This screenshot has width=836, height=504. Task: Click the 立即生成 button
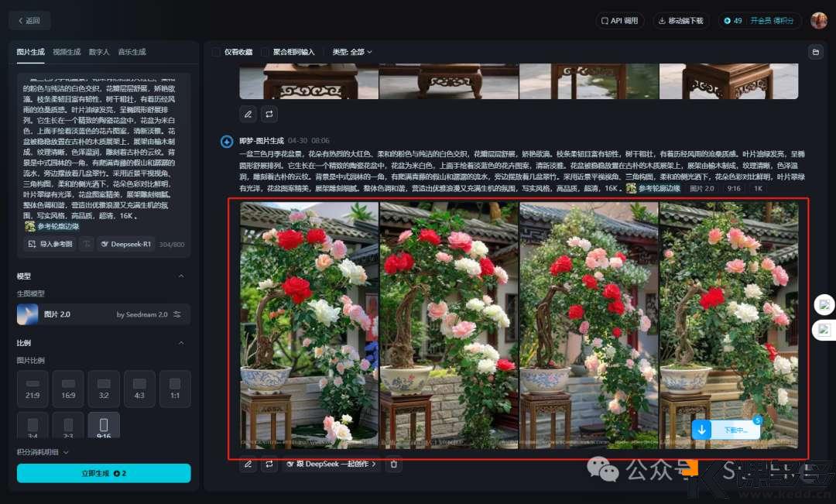click(x=104, y=473)
